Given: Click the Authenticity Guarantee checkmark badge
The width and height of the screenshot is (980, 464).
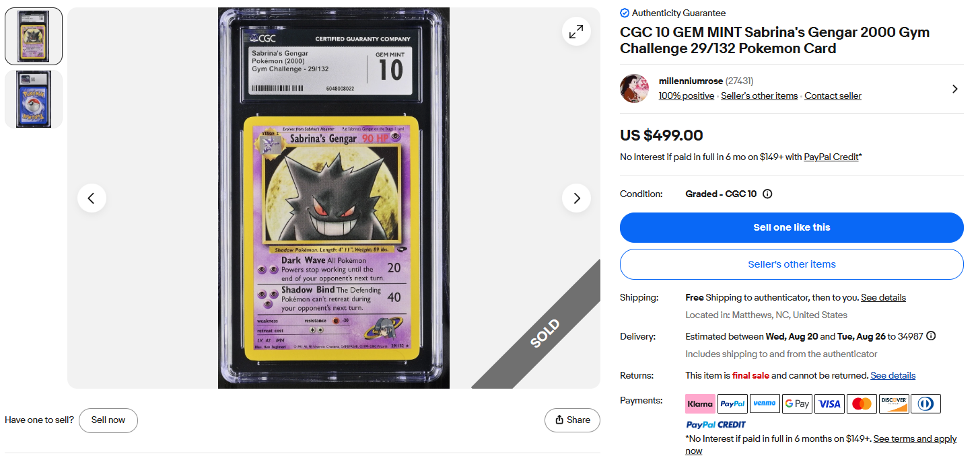Looking at the screenshot, I should point(625,13).
